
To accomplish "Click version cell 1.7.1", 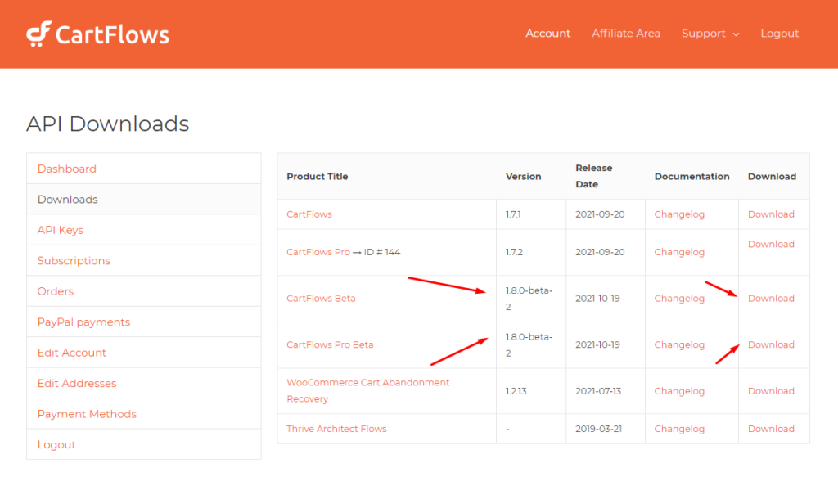I will tap(513, 214).
